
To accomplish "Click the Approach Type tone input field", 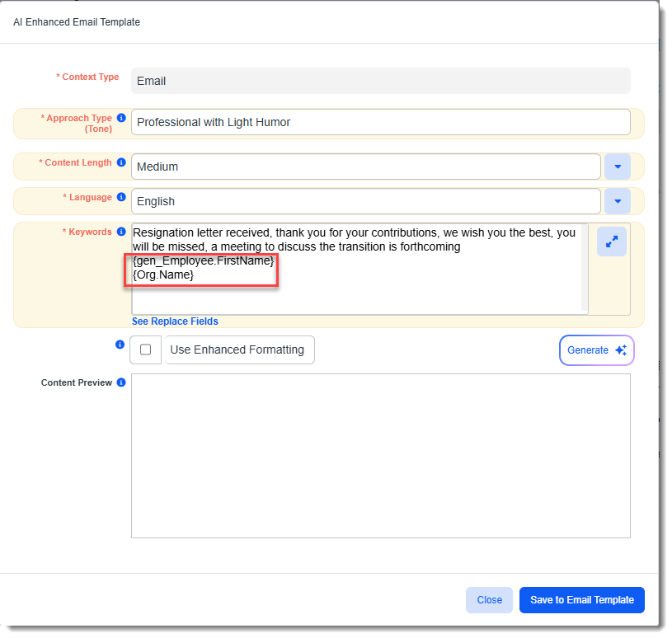I will tap(380, 122).
